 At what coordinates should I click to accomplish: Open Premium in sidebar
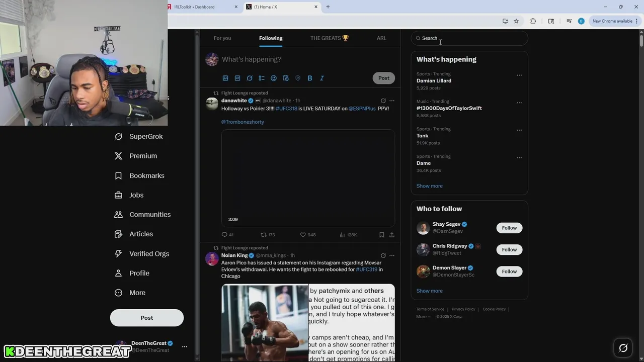coord(136,156)
